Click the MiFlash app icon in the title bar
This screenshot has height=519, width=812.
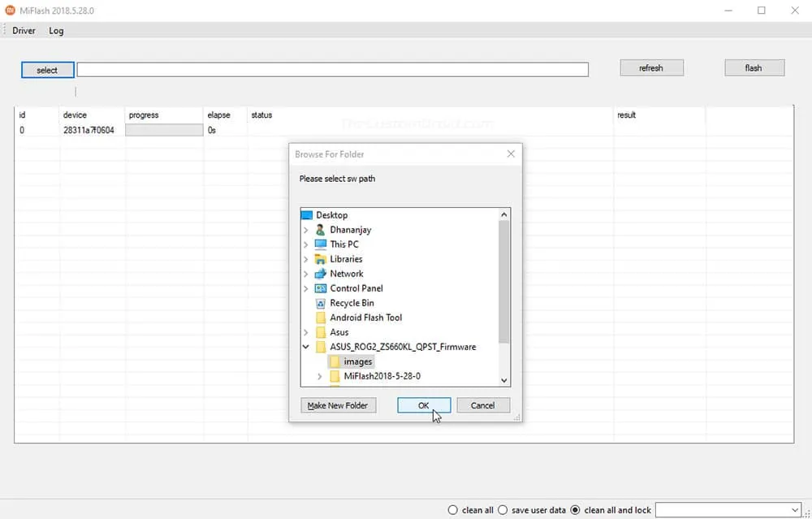8,11
